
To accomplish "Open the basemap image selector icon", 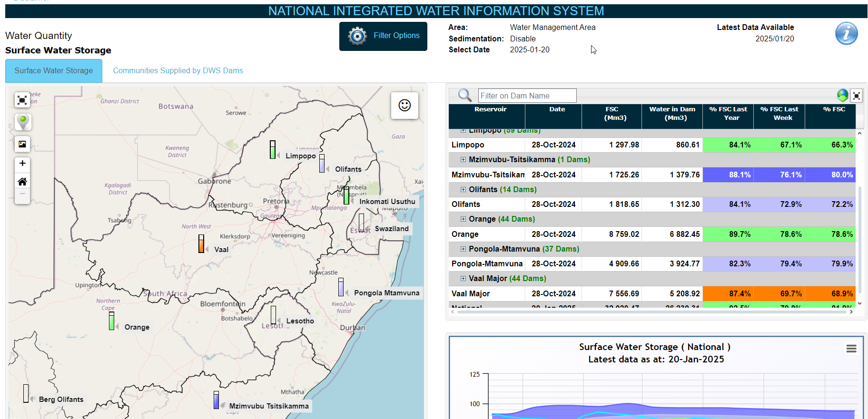I will 22,144.
